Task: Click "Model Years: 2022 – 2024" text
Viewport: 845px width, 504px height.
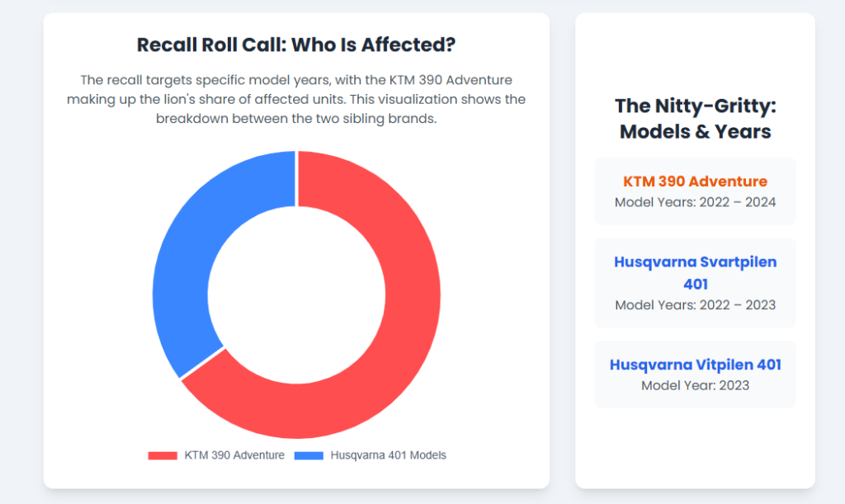Action: pyautogui.click(x=695, y=202)
